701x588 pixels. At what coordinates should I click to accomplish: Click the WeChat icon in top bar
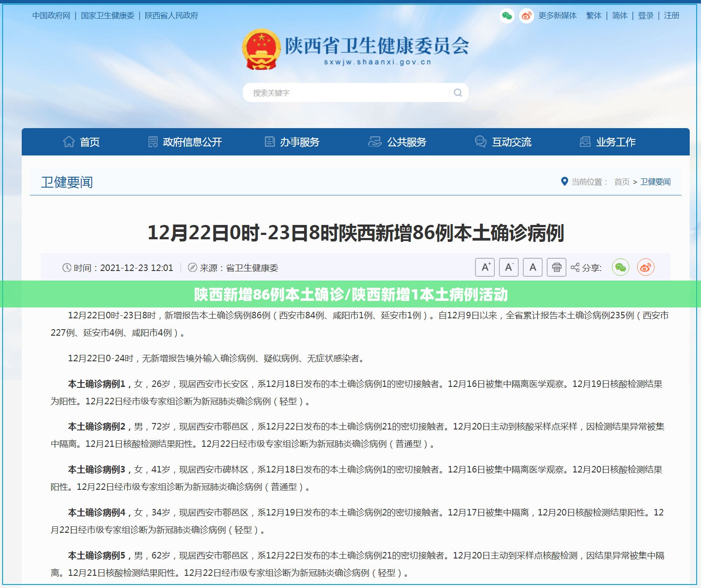click(507, 16)
